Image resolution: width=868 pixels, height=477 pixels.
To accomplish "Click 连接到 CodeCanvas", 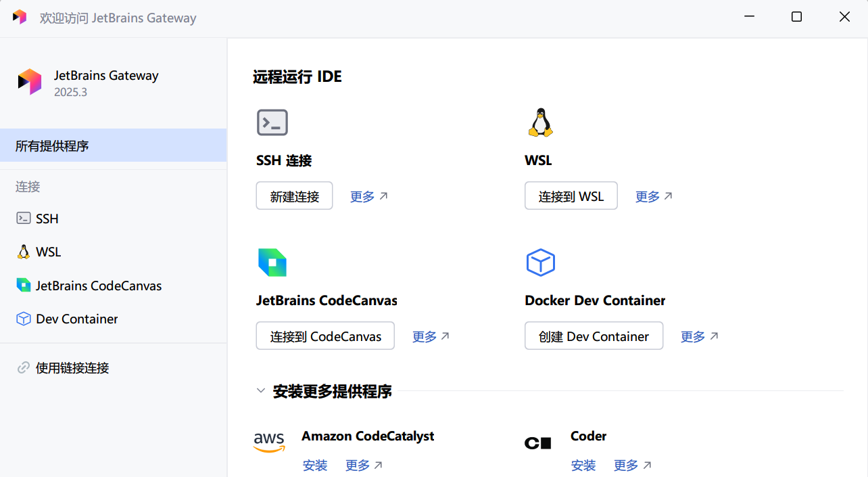I will point(324,335).
